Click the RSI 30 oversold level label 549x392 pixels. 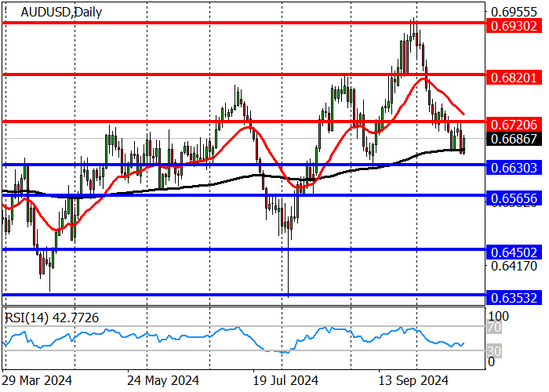[x=495, y=351]
